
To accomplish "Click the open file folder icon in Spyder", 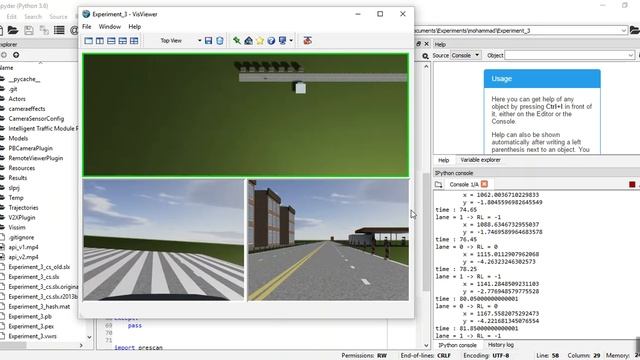I will pos(13,30).
